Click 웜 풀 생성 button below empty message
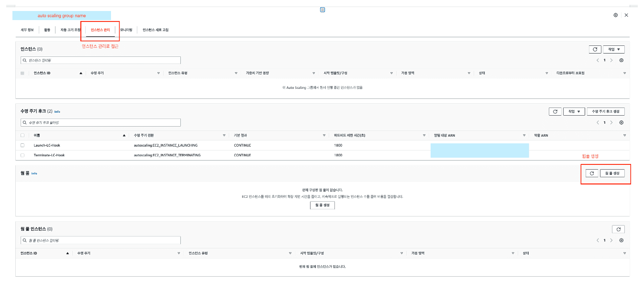 click(322, 205)
